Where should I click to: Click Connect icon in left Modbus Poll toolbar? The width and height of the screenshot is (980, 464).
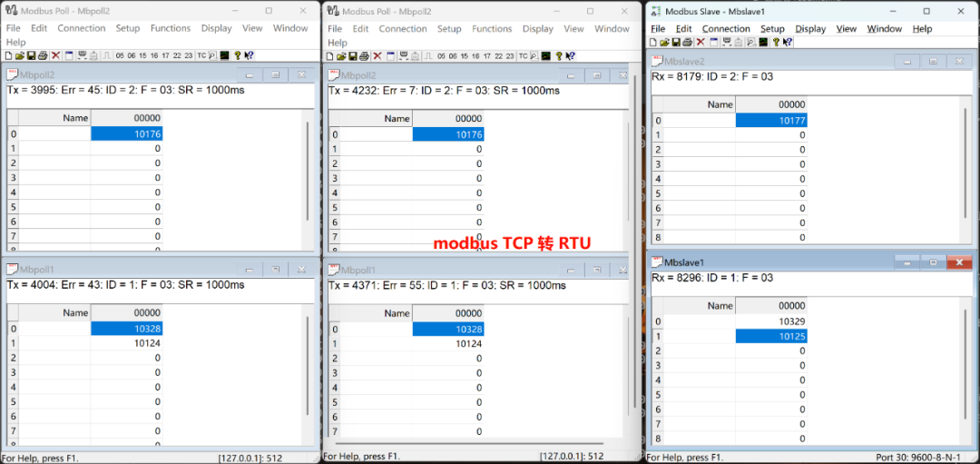point(82,55)
